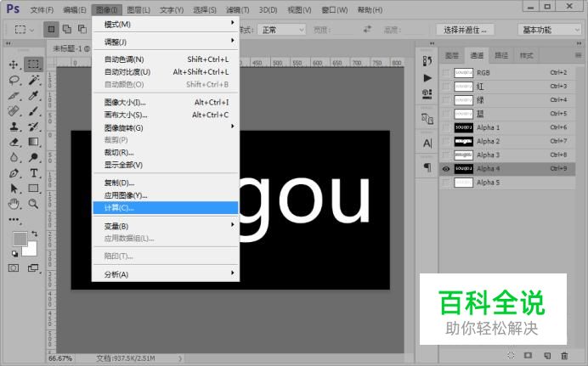Select the History Brush tool
The image size is (588, 366).
tap(33, 127)
